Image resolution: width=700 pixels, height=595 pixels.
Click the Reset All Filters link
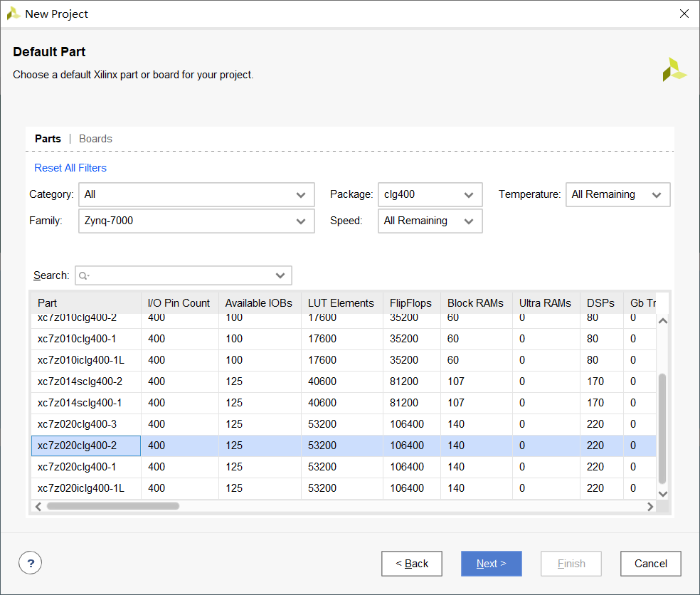tap(70, 168)
